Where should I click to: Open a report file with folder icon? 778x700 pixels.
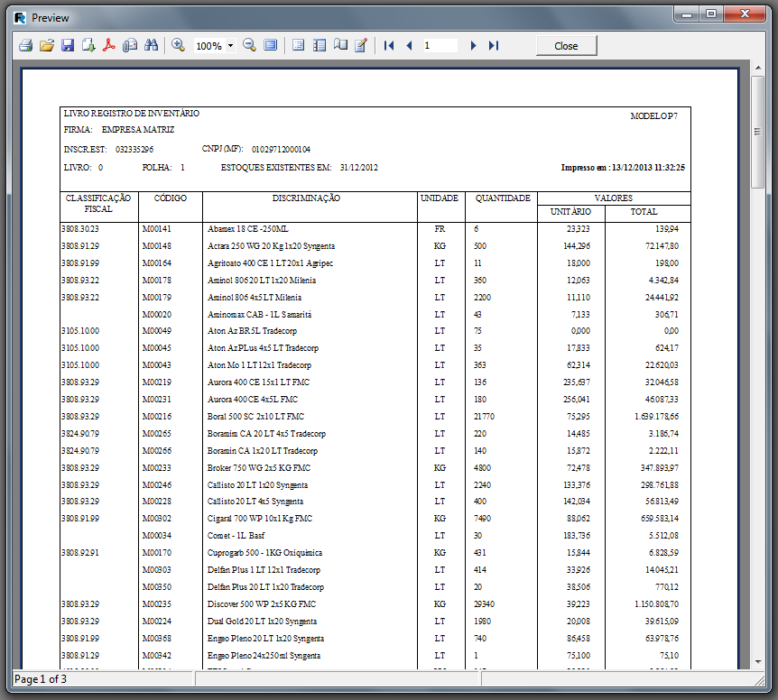tap(47, 46)
